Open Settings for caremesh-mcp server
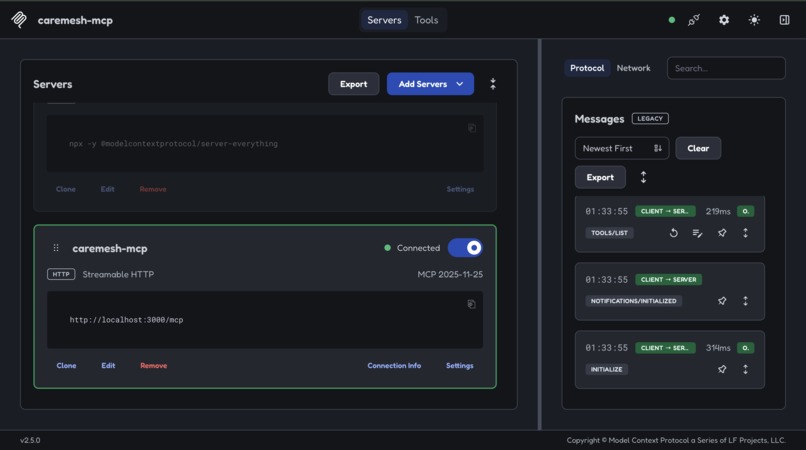This screenshot has height=450, width=806. pyautogui.click(x=460, y=366)
